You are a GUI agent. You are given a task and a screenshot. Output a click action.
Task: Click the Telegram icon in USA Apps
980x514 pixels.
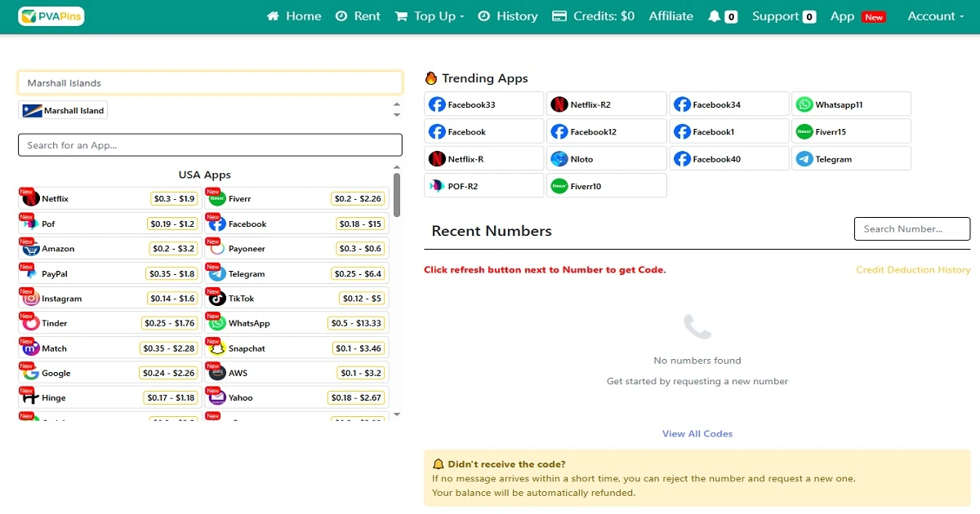[217, 274]
